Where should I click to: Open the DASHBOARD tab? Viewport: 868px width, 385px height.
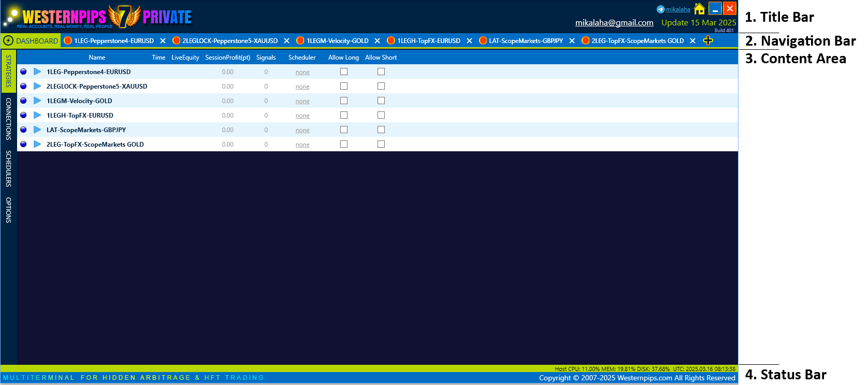click(31, 40)
